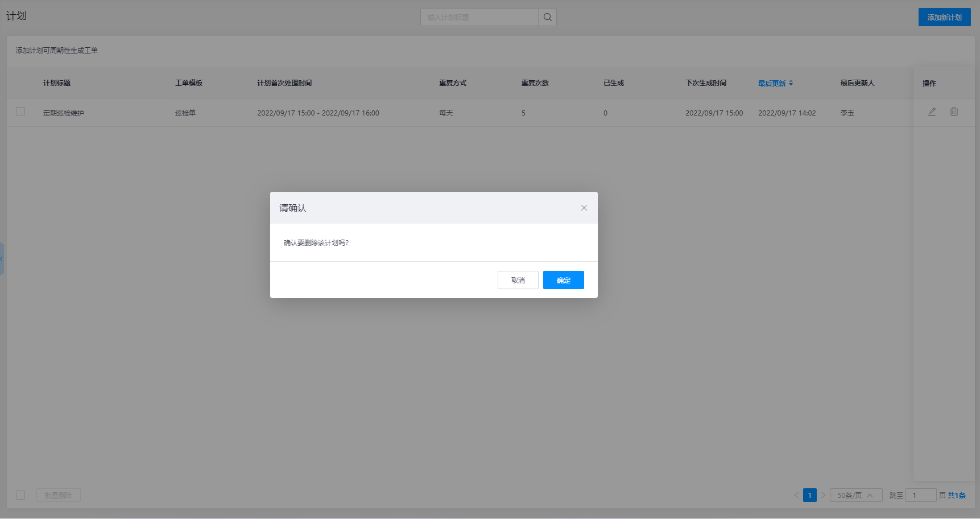Click the previous page arrow
Image resolution: width=980 pixels, height=519 pixels.
pyautogui.click(x=796, y=495)
